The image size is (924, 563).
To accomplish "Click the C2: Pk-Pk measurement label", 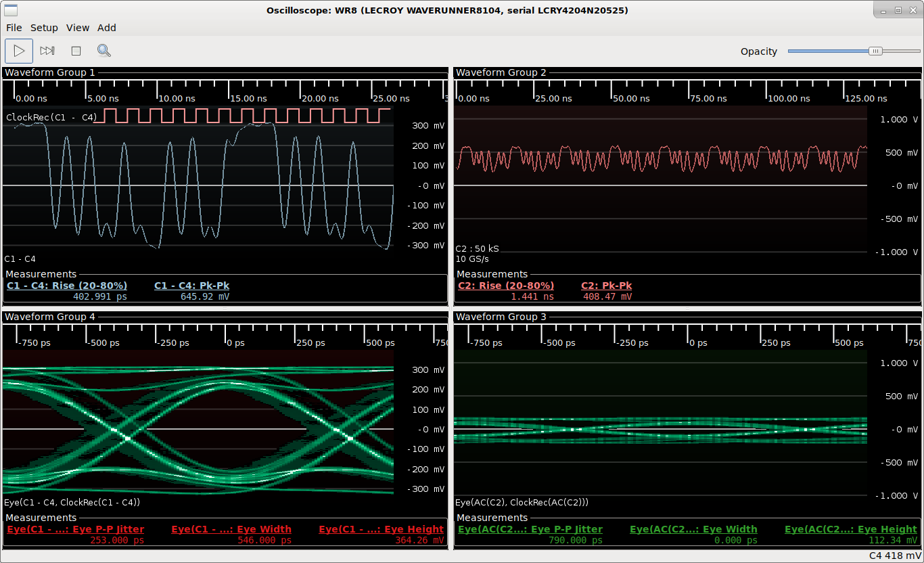I will (606, 286).
